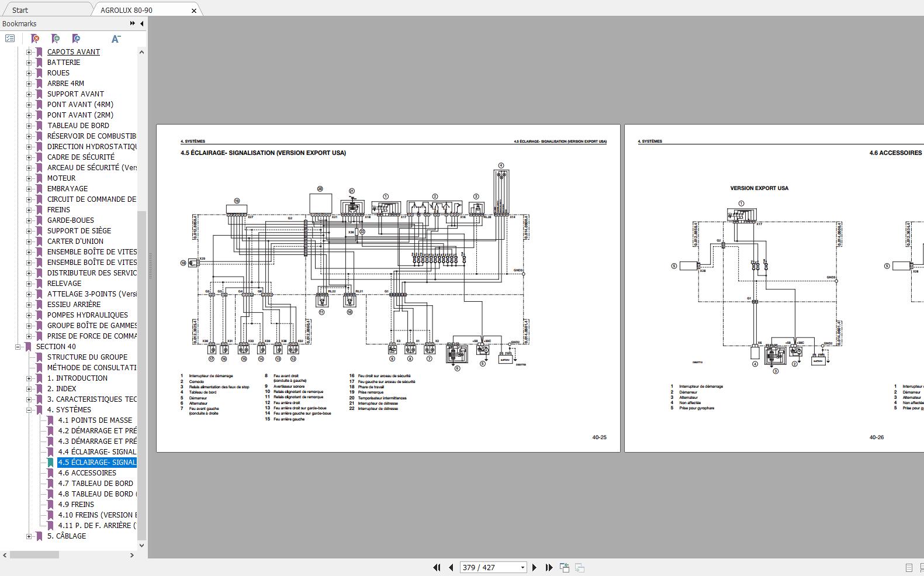Go to the next page
The image size is (924, 576).
click(534, 567)
